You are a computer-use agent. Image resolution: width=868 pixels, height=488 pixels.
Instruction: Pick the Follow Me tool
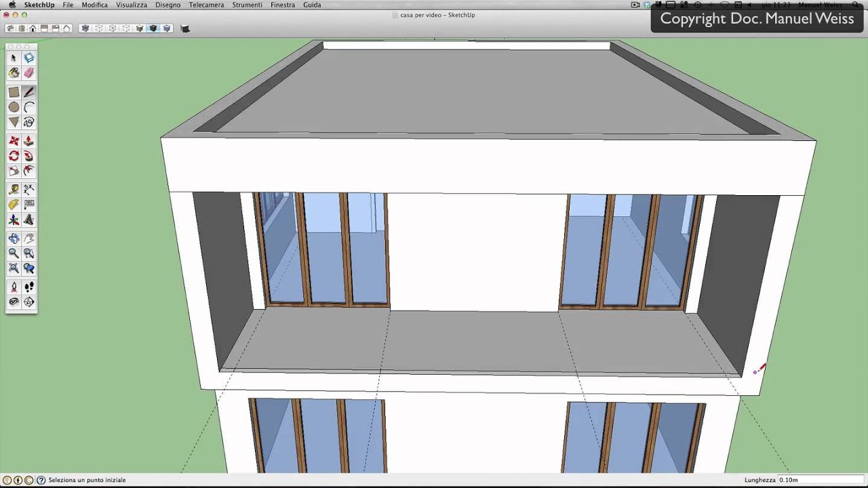tap(28, 156)
